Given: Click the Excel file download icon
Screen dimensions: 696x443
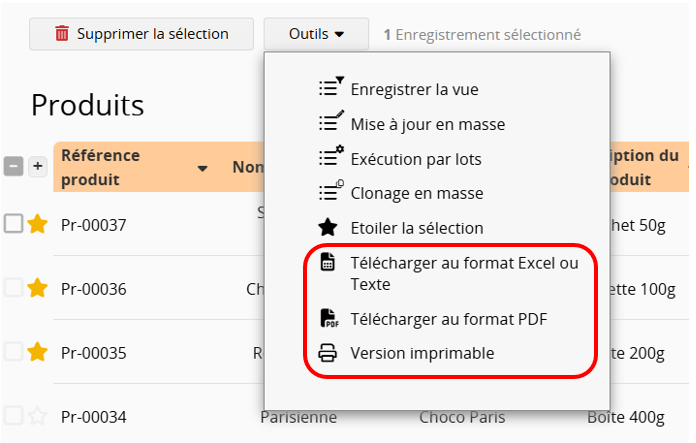Looking at the screenshot, I should 328,262.
